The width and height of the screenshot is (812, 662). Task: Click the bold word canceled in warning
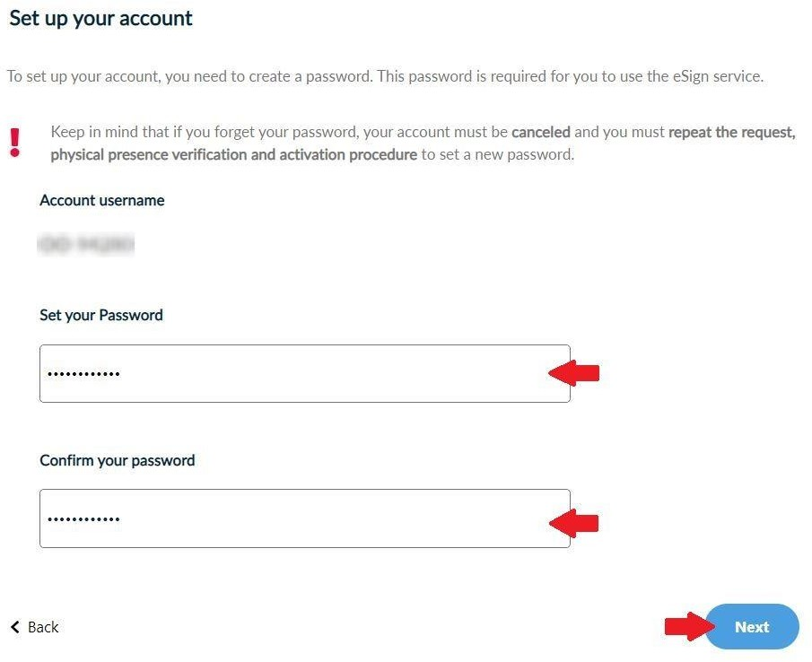tap(540, 132)
